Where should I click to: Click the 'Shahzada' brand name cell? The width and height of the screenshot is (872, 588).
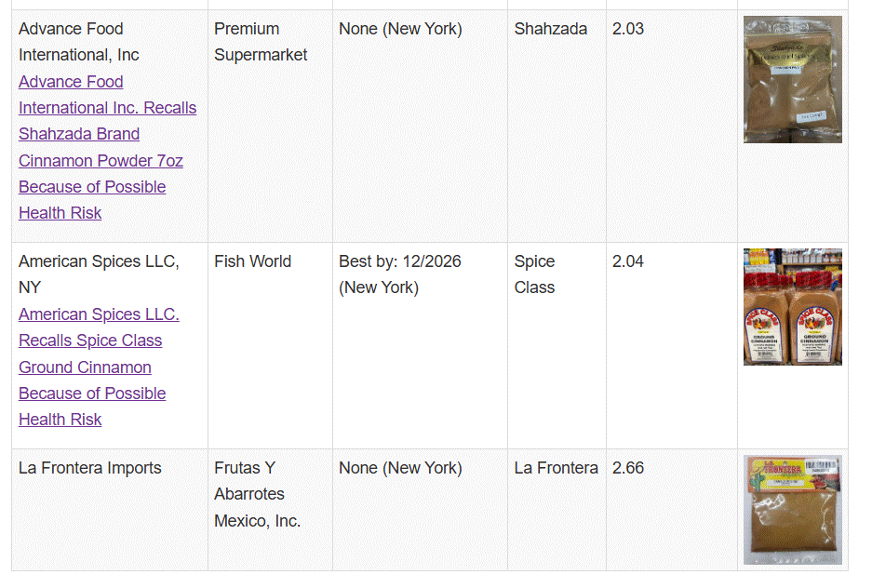[x=550, y=29]
